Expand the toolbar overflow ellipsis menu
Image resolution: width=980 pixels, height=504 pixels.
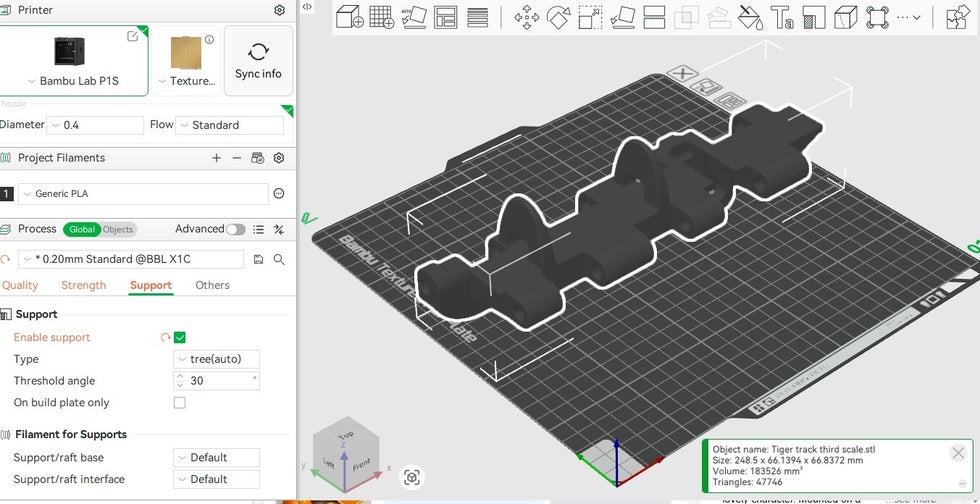click(x=908, y=18)
